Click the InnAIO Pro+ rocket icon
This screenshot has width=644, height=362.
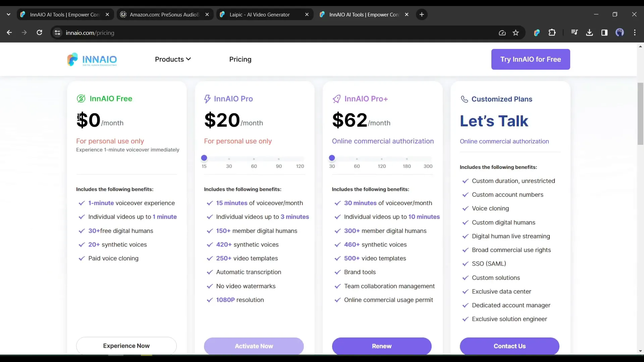click(x=337, y=99)
